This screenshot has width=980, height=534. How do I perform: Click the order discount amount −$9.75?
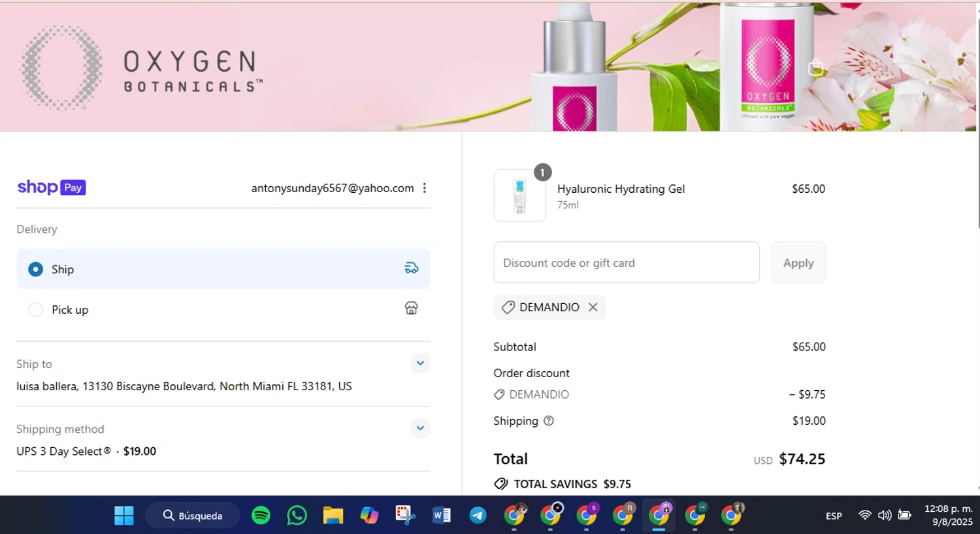point(808,395)
